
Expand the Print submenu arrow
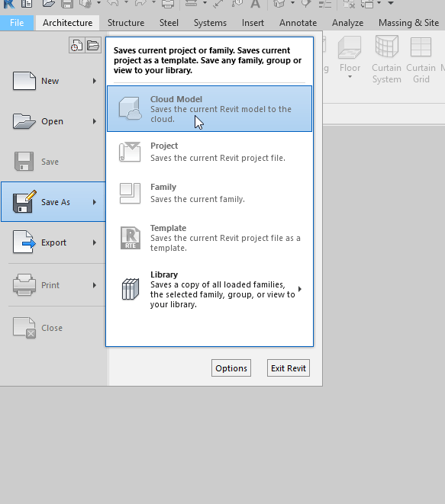[95, 285]
